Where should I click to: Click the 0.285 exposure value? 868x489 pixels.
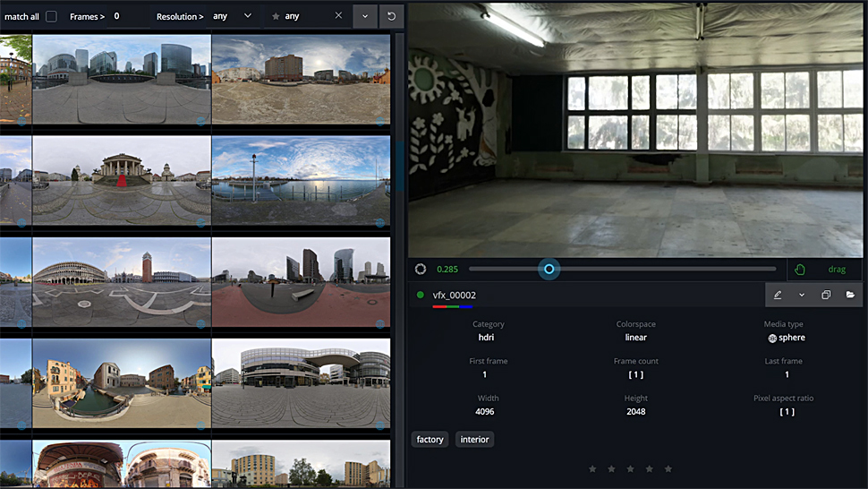[447, 270]
